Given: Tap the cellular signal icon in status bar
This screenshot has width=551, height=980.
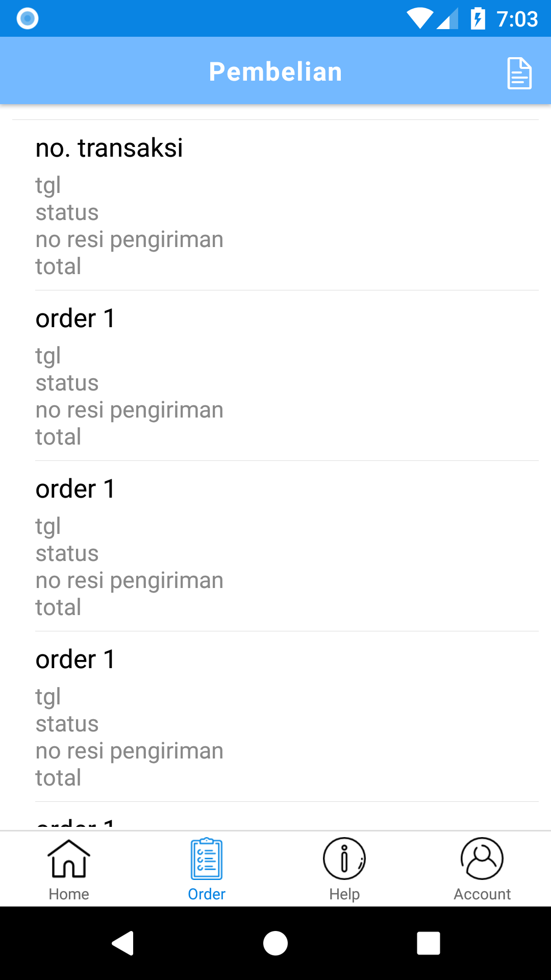Looking at the screenshot, I should point(448,19).
